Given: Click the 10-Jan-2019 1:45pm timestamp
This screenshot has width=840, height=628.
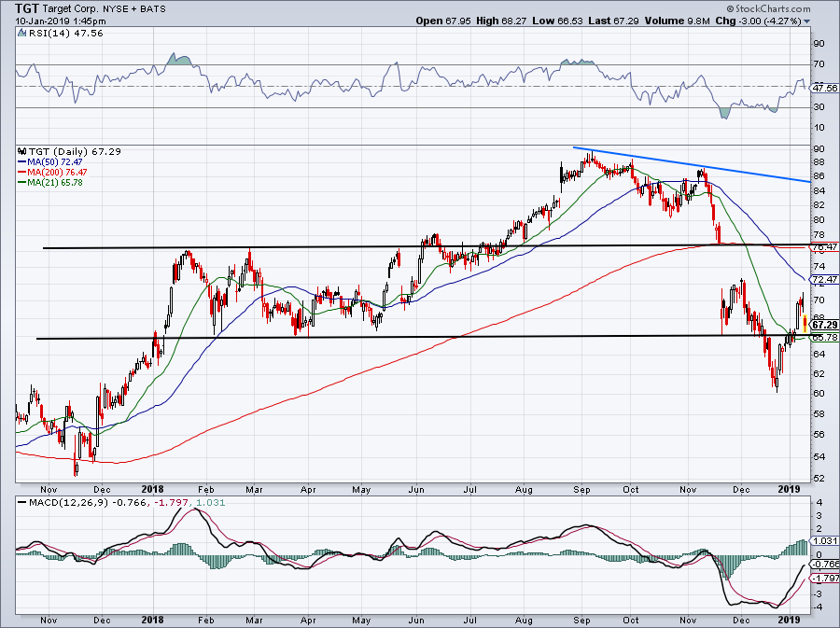Looking at the screenshot, I should 61,21.
